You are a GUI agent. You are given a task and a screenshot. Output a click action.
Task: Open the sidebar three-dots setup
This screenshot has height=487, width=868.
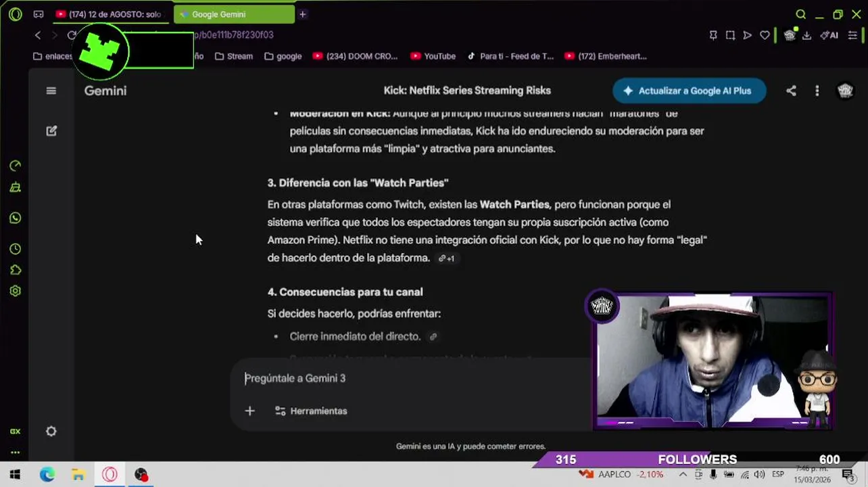coord(15,453)
